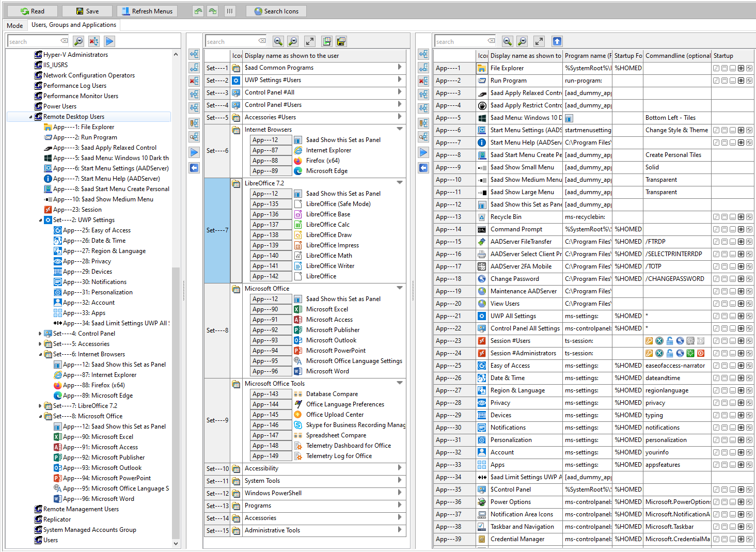Toggle the eye icon in File Explorer row
Screen dimensions: 756x552
pyautogui.click(x=741, y=68)
